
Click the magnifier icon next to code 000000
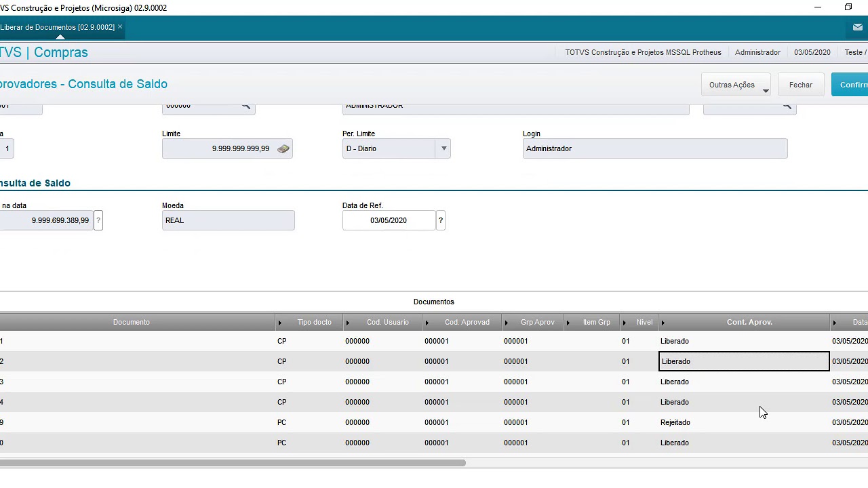245,106
